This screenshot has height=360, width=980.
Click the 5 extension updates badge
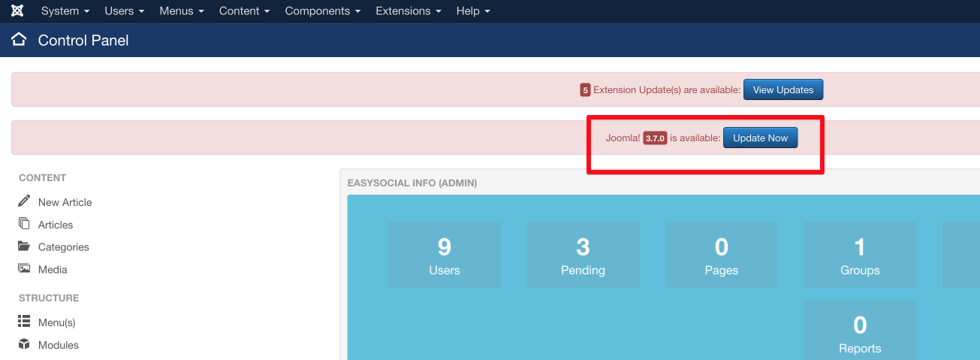(x=585, y=90)
